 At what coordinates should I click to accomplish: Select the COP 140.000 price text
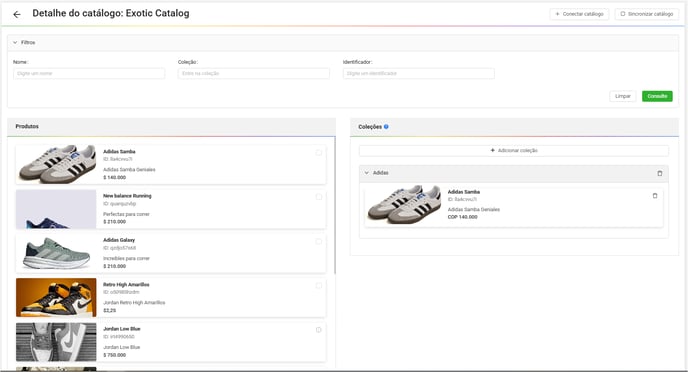click(462, 217)
